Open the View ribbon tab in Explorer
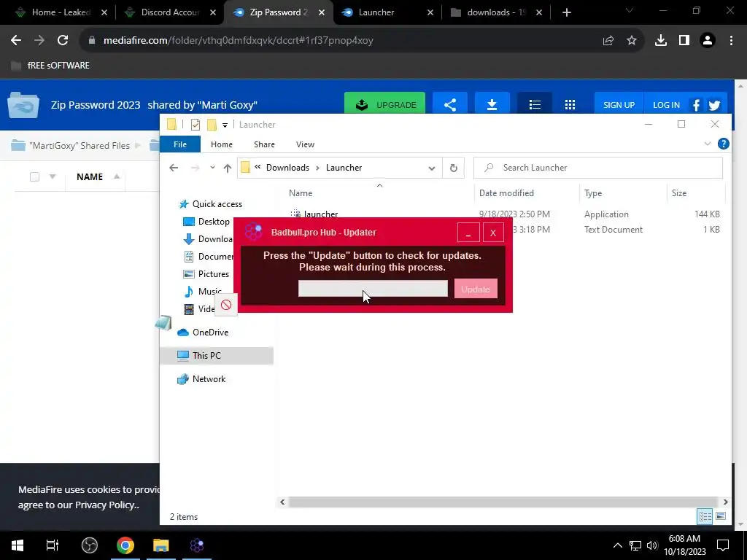This screenshot has width=747, height=560. coord(305,144)
